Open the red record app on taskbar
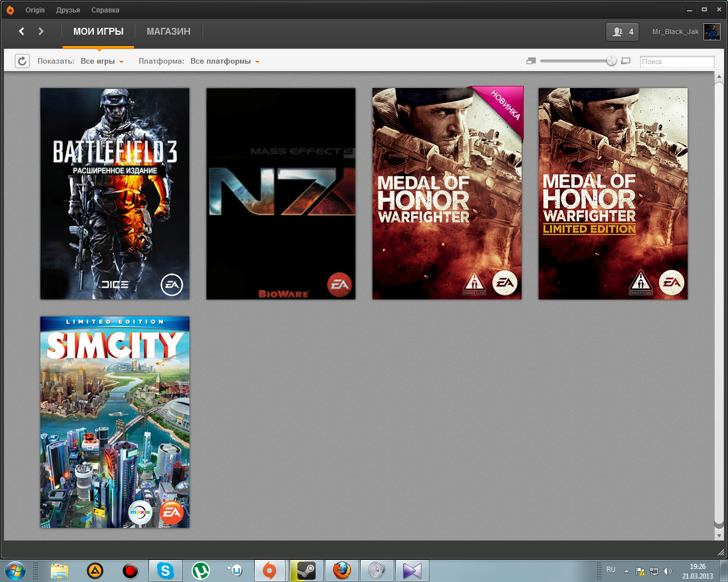Image resolution: width=728 pixels, height=582 pixels. click(x=130, y=571)
